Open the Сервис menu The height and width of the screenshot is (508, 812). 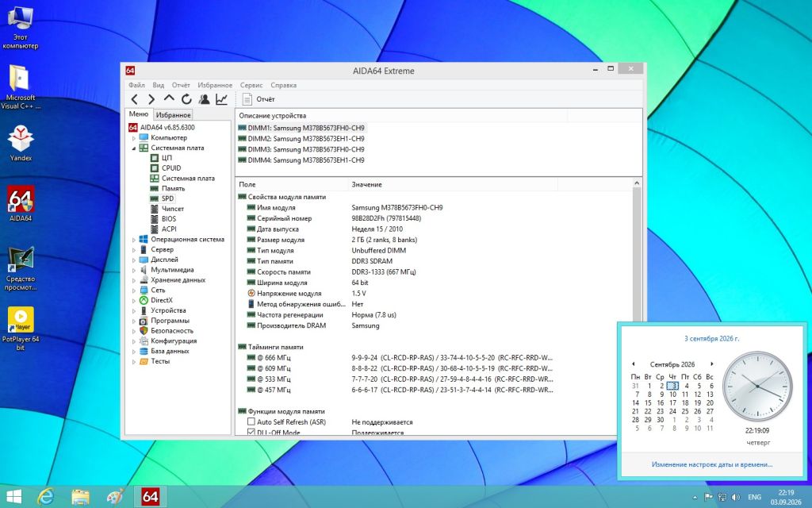(251, 85)
